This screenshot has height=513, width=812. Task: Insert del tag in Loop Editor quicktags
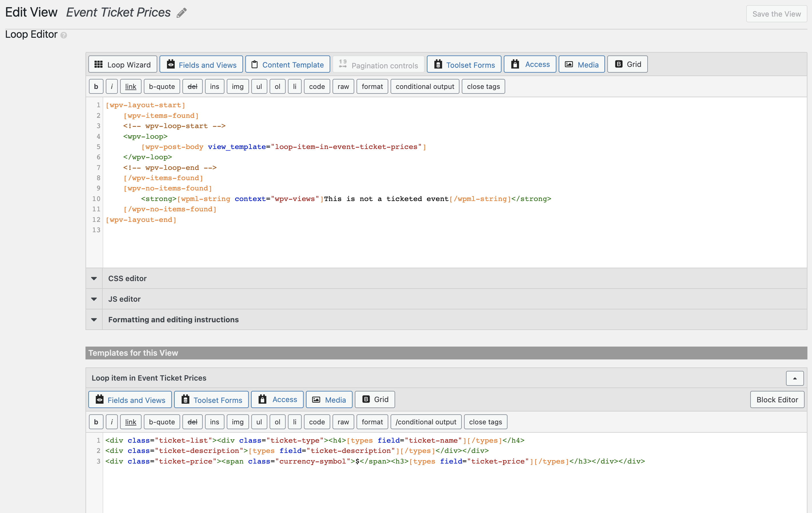pos(192,86)
